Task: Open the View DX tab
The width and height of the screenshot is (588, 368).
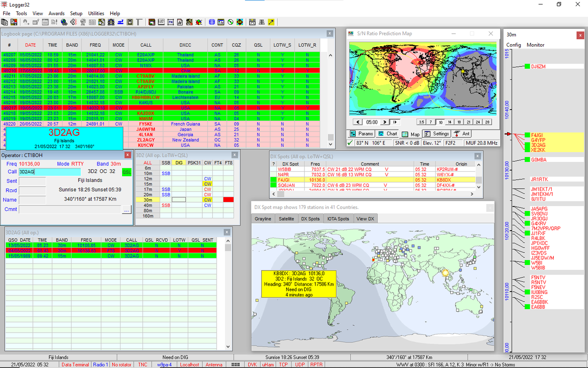Action: click(x=365, y=219)
